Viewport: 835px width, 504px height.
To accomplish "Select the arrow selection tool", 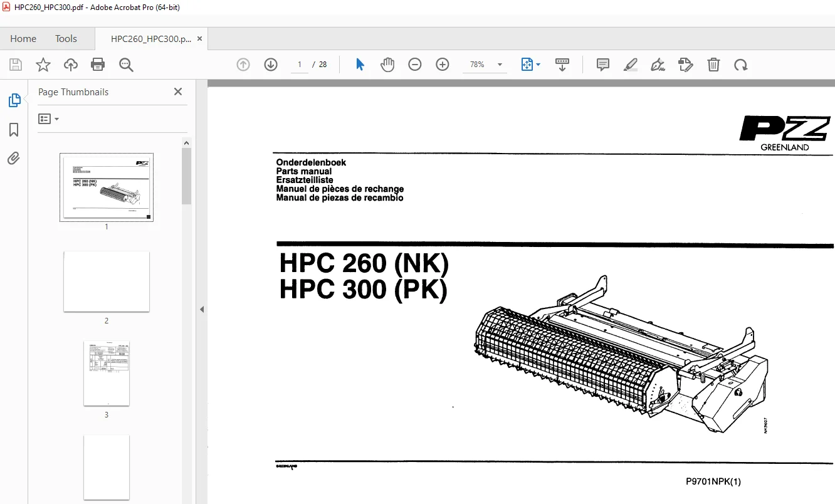I will tap(360, 65).
